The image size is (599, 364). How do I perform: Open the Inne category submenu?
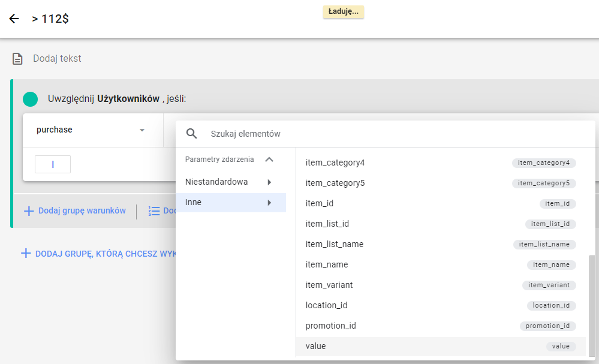[x=231, y=203]
